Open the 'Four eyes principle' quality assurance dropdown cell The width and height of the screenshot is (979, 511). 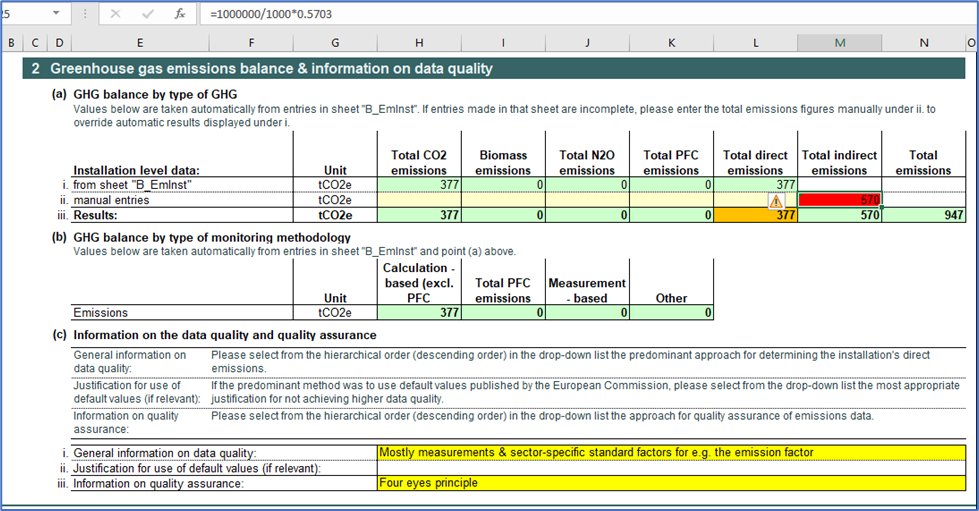click(x=671, y=483)
